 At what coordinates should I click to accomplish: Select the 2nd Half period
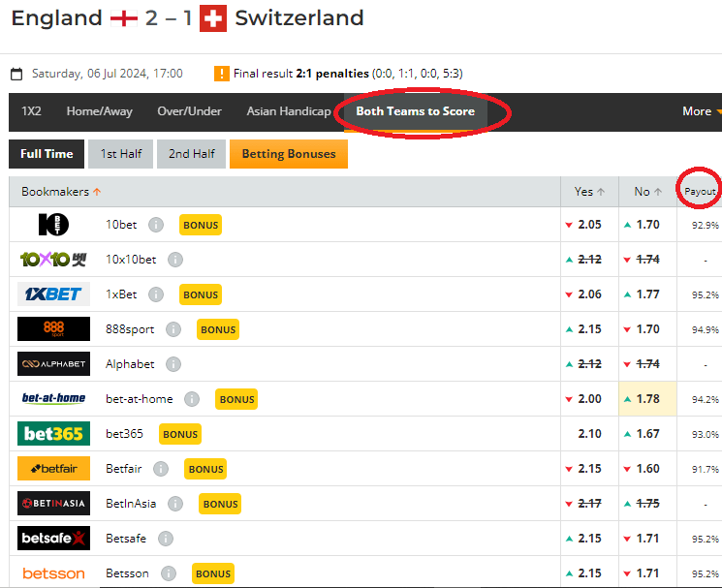click(x=192, y=154)
